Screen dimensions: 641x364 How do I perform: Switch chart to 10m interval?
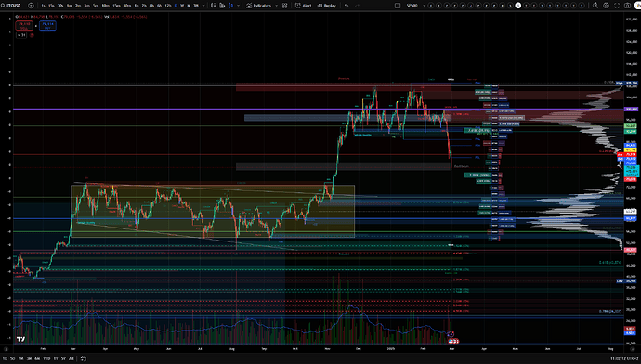[106, 6]
